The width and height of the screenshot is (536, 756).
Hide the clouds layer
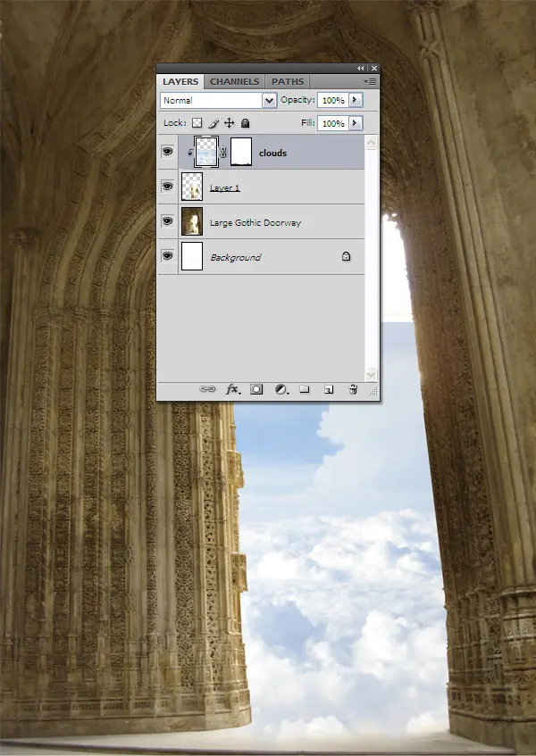click(x=167, y=152)
